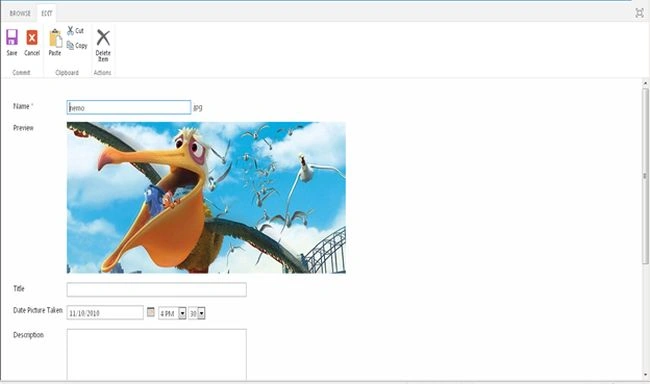650x384 pixels.
Task: Click the pelican preview image
Action: point(206,197)
